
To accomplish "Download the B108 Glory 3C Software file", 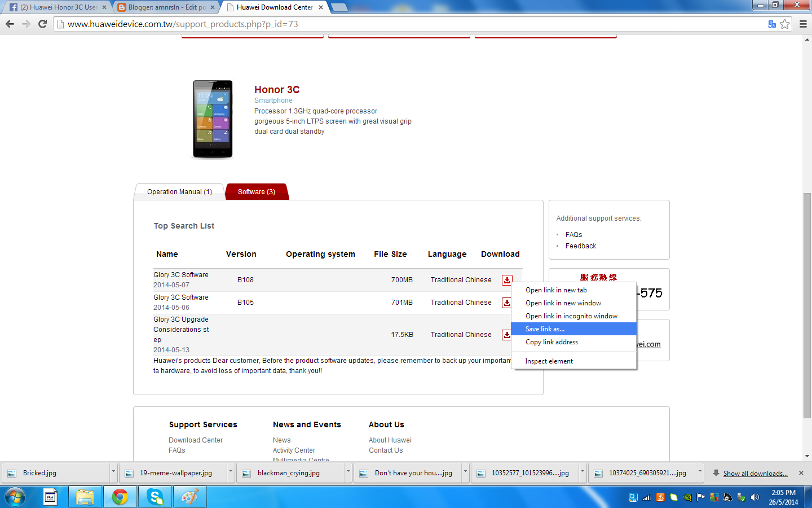I will (507, 280).
